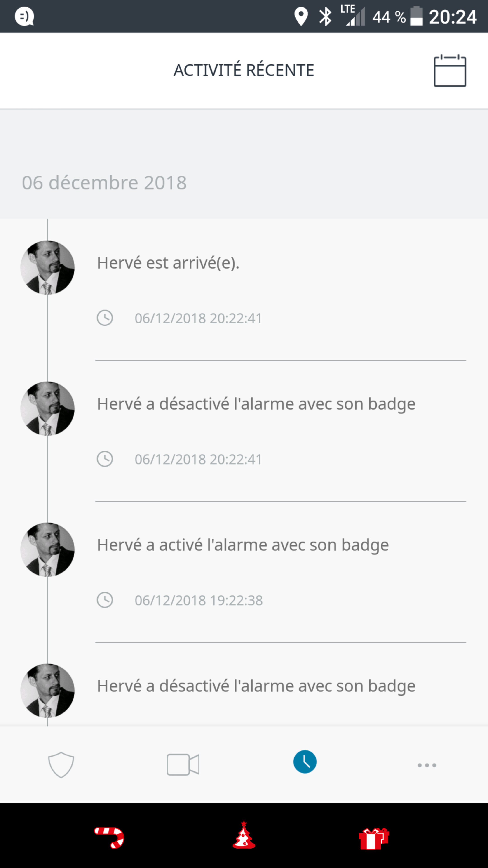The width and height of the screenshot is (488, 868).
Task: Tap the location pin status icon
Action: (x=301, y=16)
